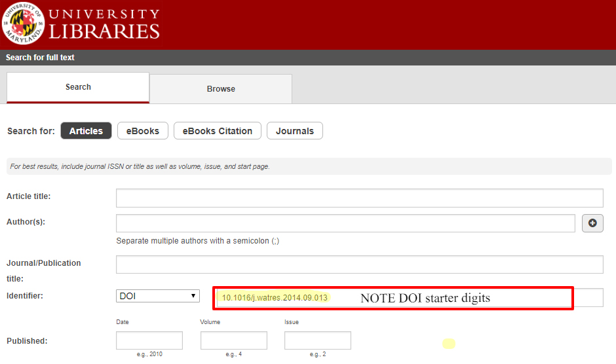Viewport: 616px width, 364px height.
Task: Focus the Article title input field
Action: [360, 198]
